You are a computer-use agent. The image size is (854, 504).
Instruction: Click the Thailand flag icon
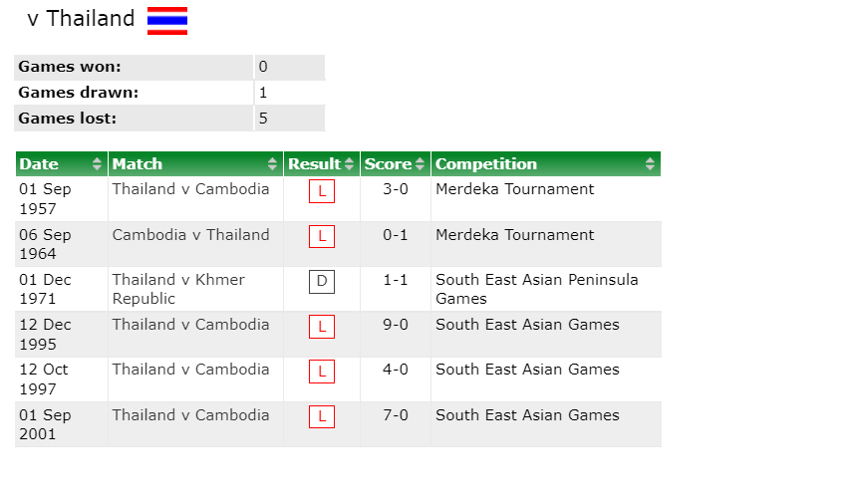(x=167, y=21)
